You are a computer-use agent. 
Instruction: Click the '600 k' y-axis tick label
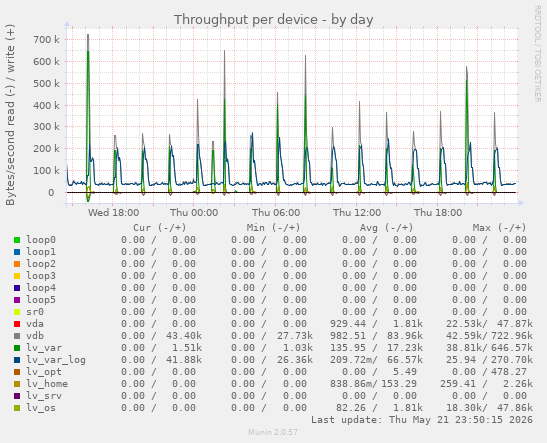[46, 61]
